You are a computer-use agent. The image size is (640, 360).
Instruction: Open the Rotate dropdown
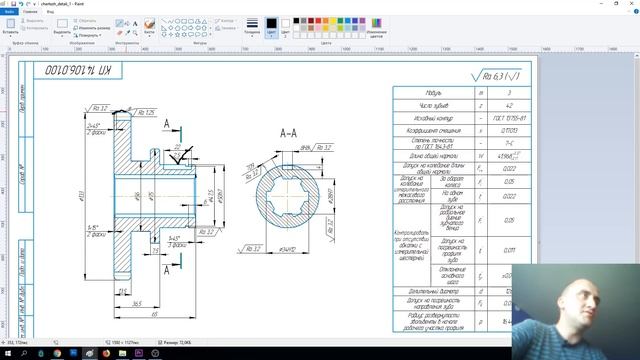(x=88, y=35)
